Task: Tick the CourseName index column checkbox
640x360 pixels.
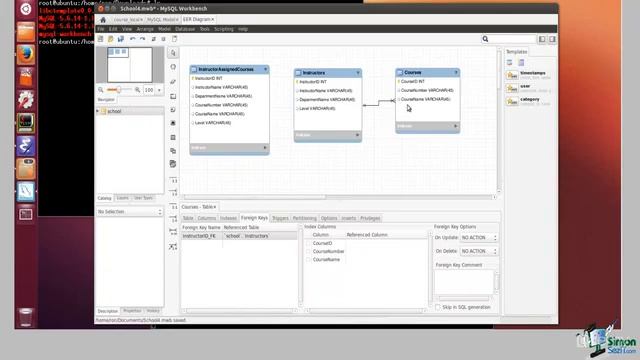Action: coord(309,260)
